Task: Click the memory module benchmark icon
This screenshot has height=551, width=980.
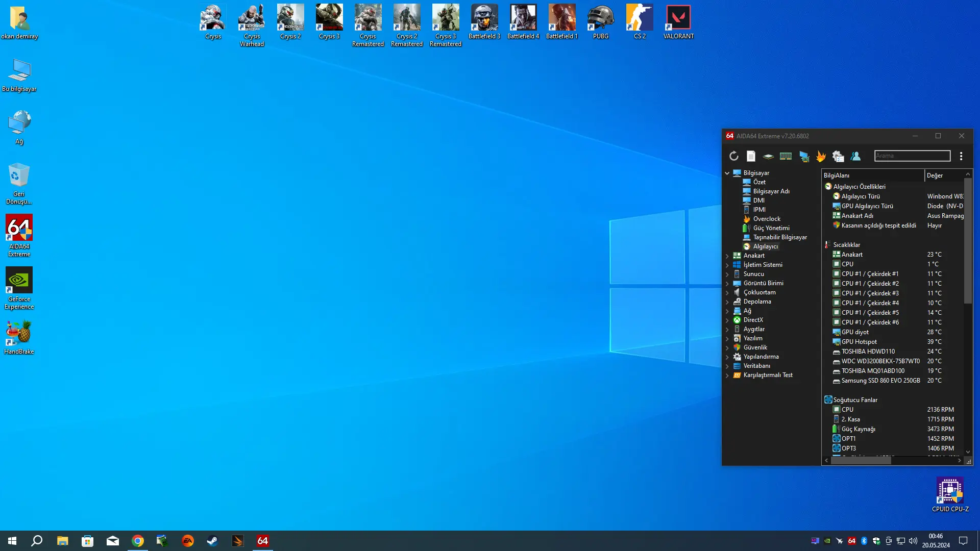Action: 786,156
